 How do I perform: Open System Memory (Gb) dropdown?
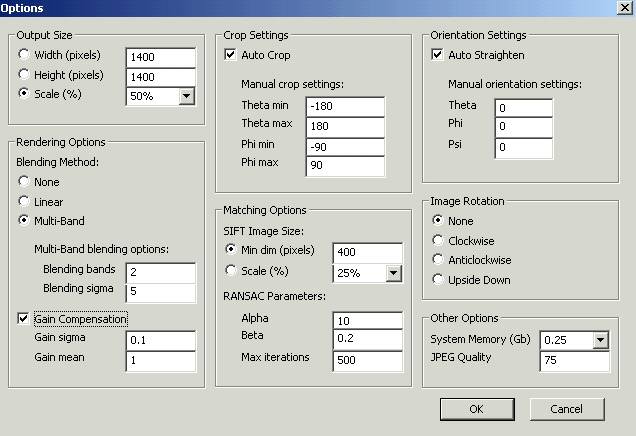pyautogui.click(x=601, y=340)
